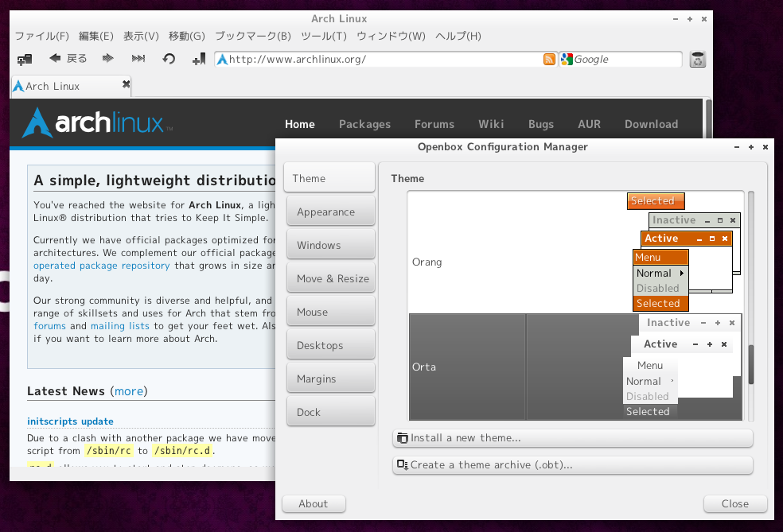
Task: Open the ヘルプ(H) menu
Action: pos(458,36)
